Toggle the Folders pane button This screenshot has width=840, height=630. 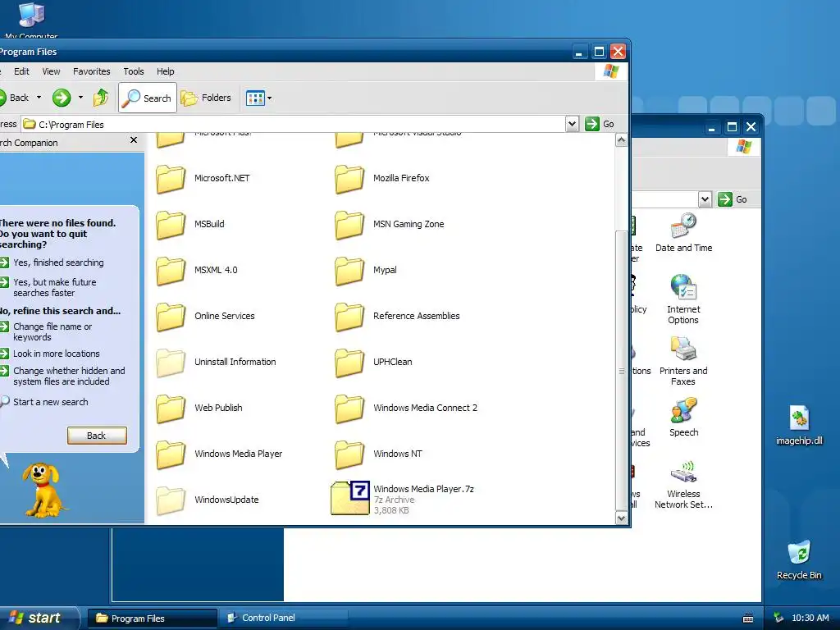(x=206, y=98)
